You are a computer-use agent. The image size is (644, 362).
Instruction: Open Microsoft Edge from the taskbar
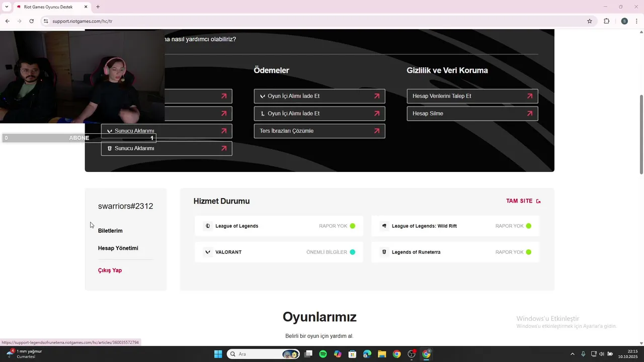coord(367,354)
